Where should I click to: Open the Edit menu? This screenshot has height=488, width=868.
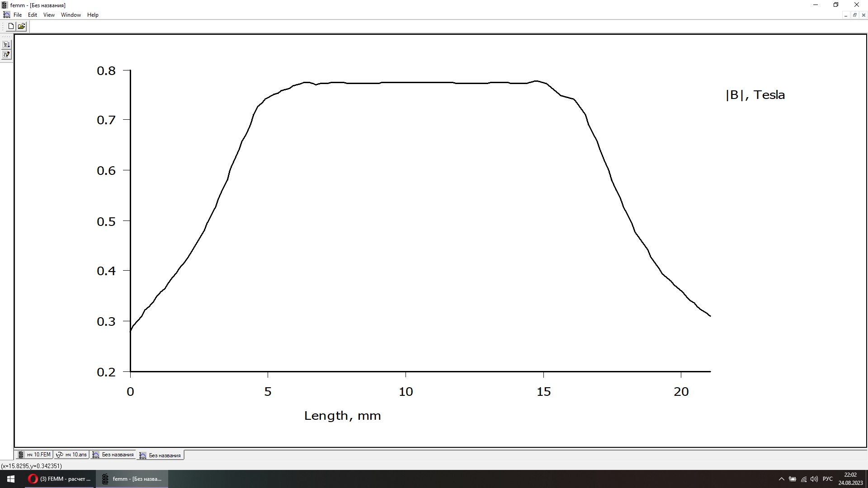pyautogui.click(x=33, y=15)
